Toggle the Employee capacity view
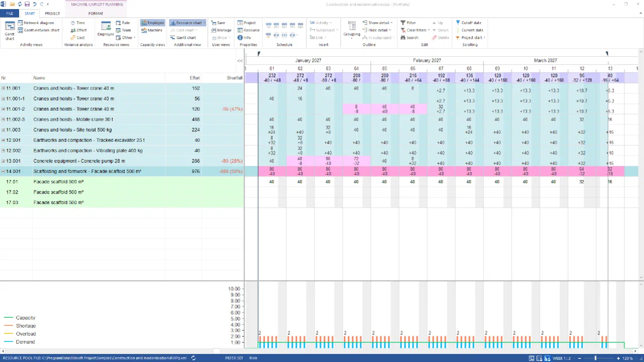This screenshot has height=362, width=644. 152,23
